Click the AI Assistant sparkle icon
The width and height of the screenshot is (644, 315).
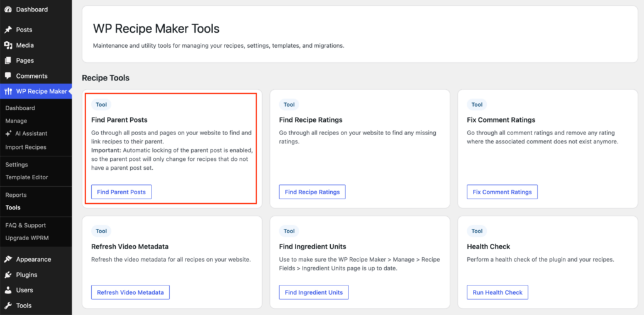(x=8, y=133)
